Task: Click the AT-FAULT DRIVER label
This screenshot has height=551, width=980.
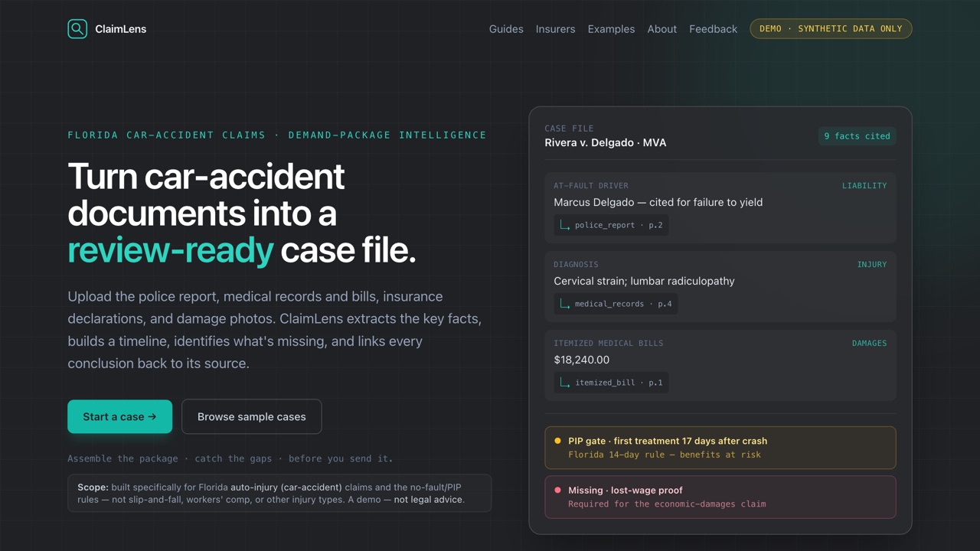Action: [591, 185]
